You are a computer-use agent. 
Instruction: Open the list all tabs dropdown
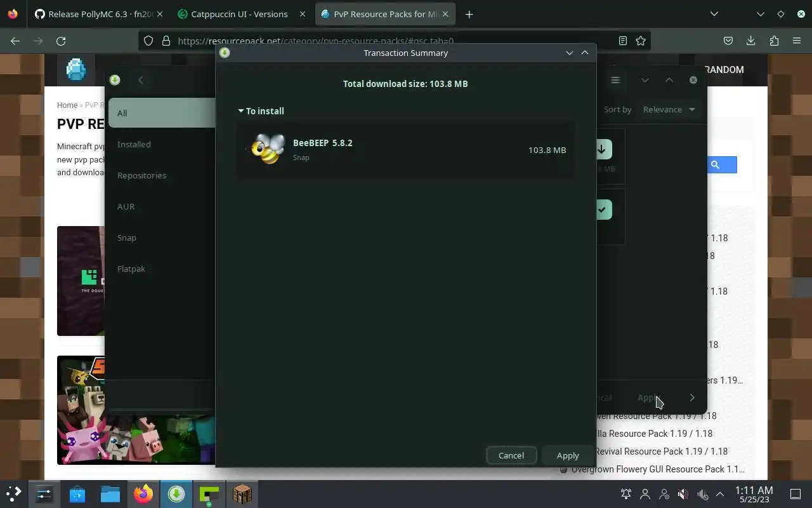point(714,14)
